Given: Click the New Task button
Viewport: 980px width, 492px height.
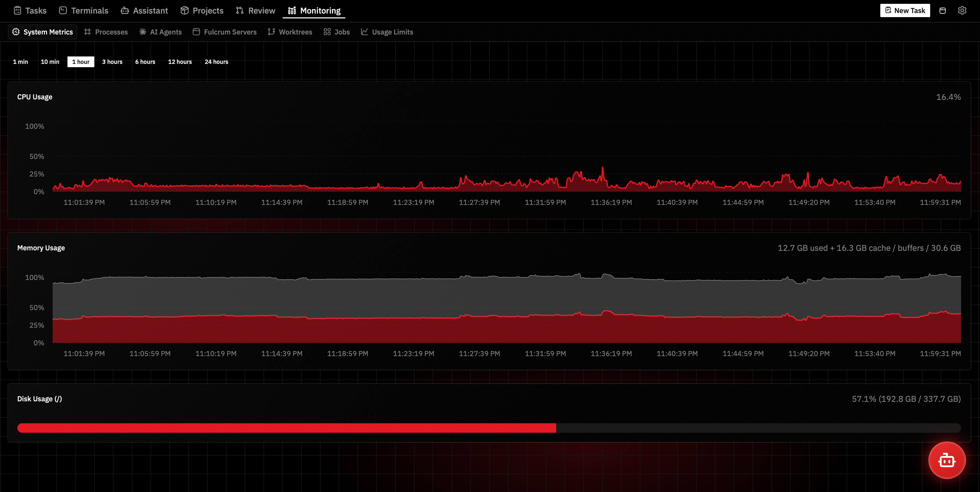Looking at the screenshot, I should click(905, 10).
